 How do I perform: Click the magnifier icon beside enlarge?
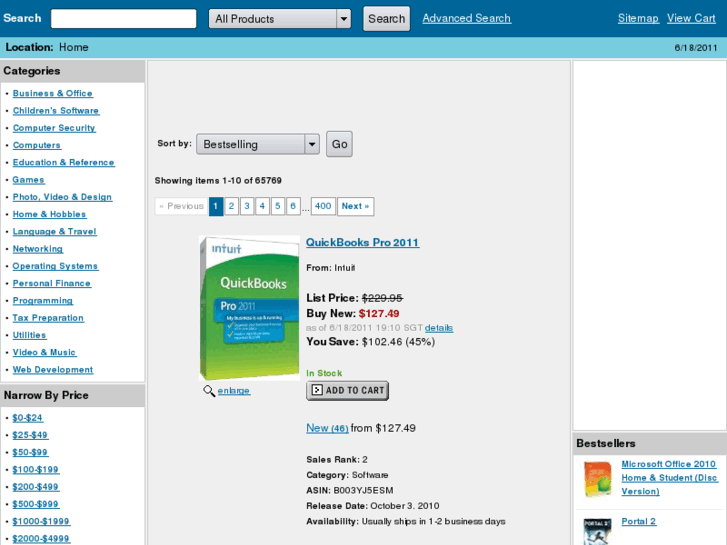click(x=209, y=391)
